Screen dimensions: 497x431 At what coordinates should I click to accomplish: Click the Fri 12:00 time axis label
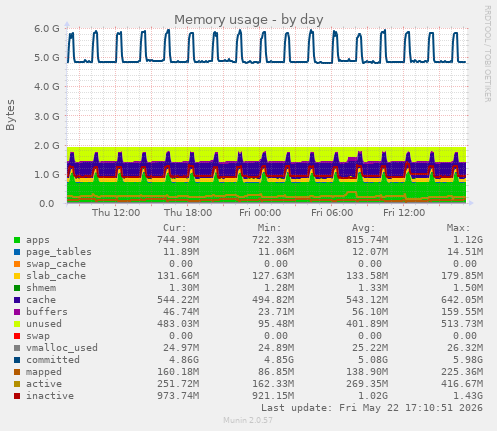click(404, 213)
